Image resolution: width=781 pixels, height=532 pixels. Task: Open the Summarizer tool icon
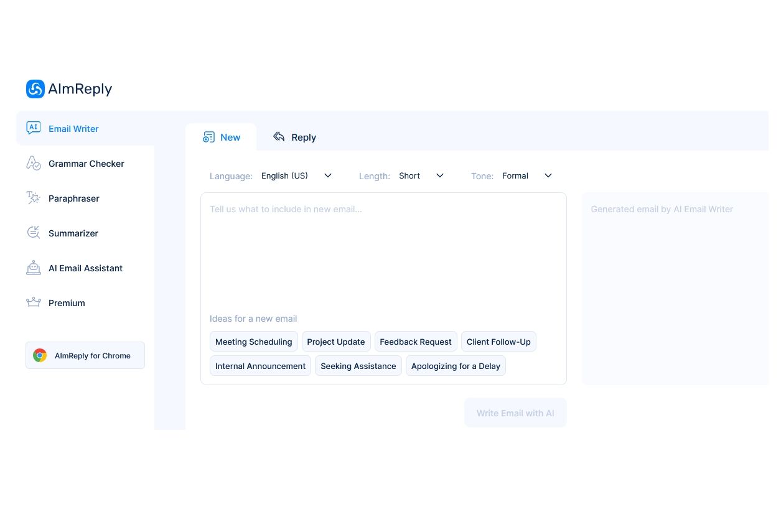click(x=34, y=233)
